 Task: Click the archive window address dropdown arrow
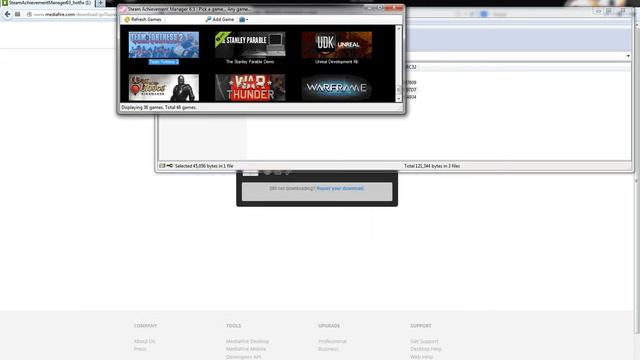[628, 56]
